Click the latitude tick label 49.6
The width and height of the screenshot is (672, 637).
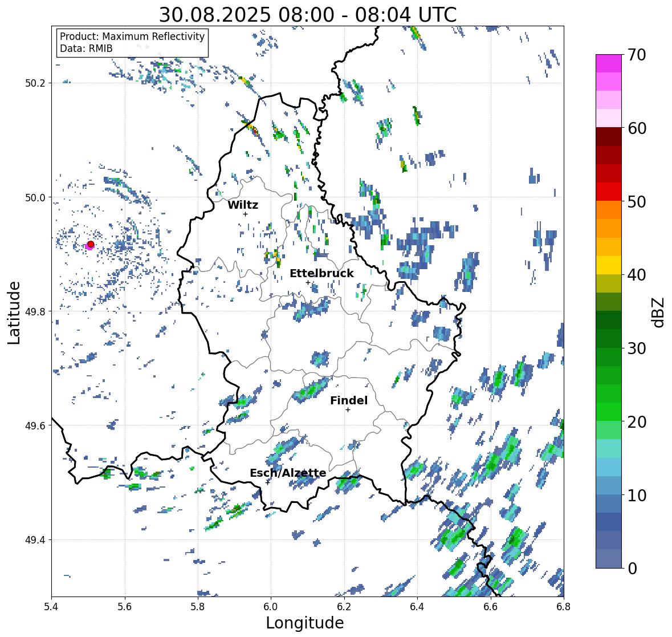pyautogui.click(x=35, y=425)
